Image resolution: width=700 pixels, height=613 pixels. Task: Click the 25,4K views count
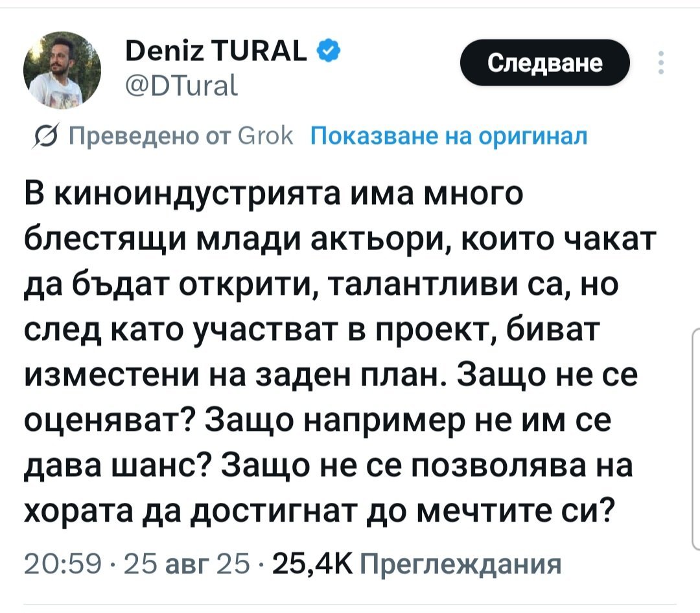coord(312,565)
